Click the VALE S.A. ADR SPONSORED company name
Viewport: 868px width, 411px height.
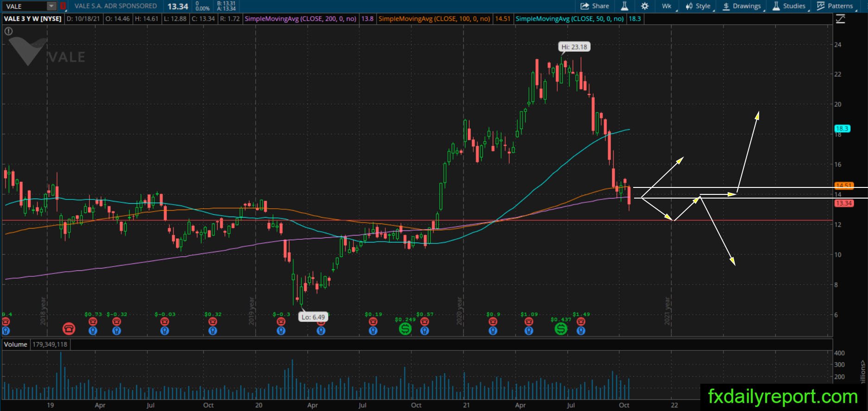point(116,6)
